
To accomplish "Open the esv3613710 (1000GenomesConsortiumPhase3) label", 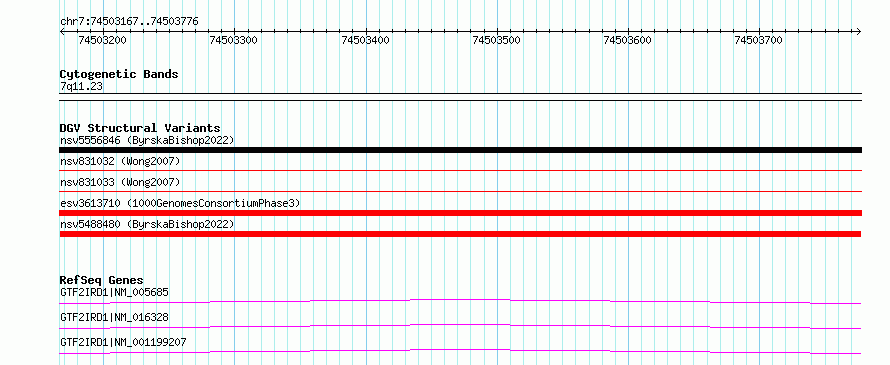I will 180,203.
